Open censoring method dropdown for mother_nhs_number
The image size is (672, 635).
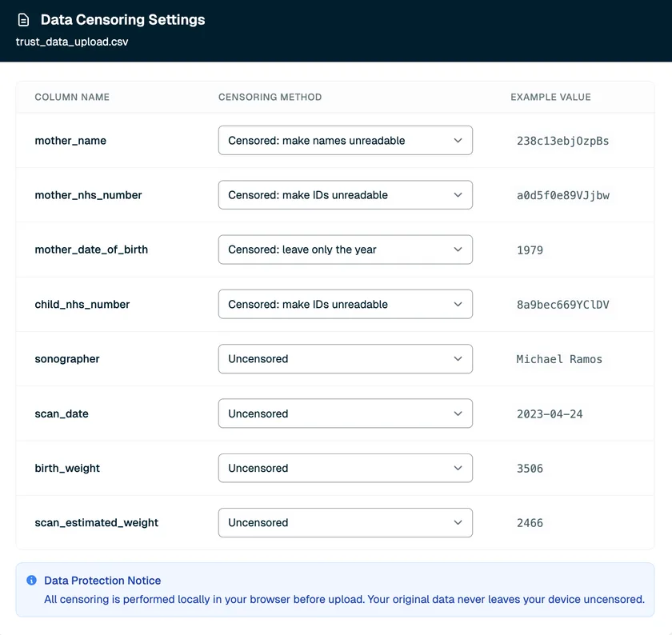346,195
